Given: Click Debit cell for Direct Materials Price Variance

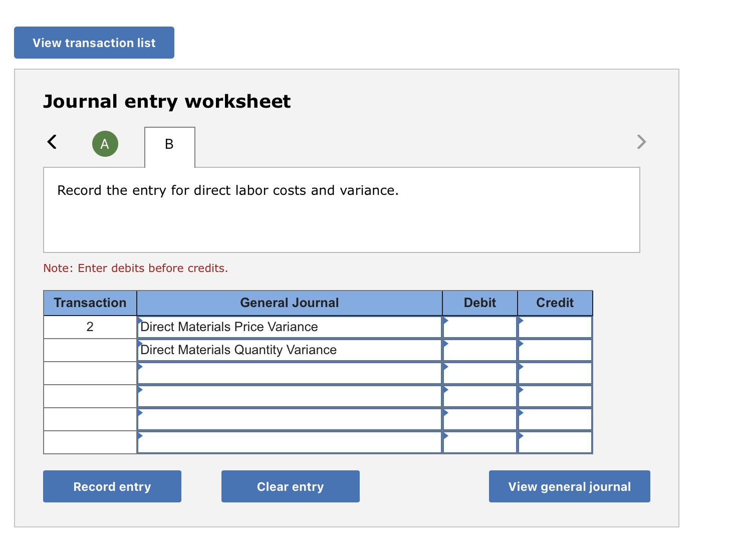Looking at the screenshot, I should click(480, 327).
